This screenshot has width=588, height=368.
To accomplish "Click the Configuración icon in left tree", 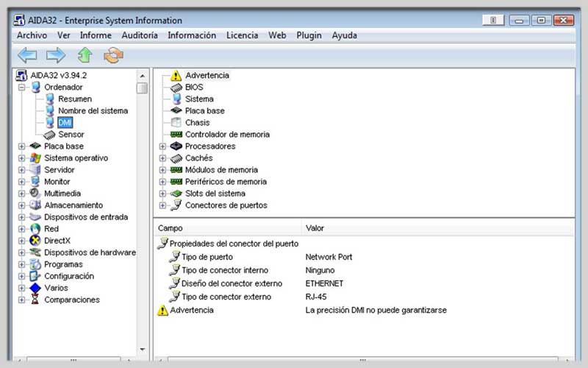I will (x=35, y=276).
